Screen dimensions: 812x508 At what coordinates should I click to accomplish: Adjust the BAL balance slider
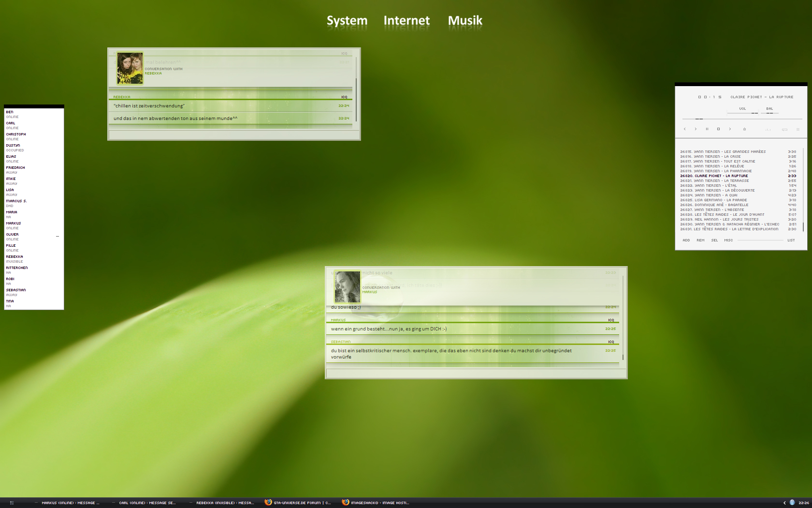click(769, 113)
